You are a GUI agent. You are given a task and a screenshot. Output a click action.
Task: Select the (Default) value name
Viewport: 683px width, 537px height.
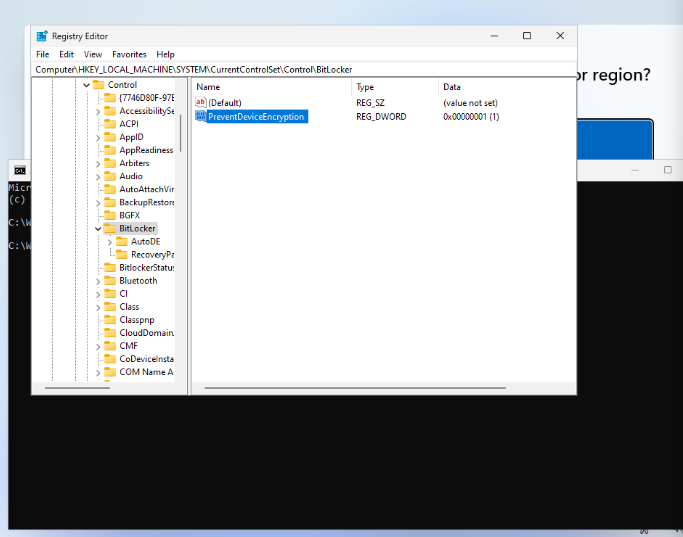(x=225, y=103)
